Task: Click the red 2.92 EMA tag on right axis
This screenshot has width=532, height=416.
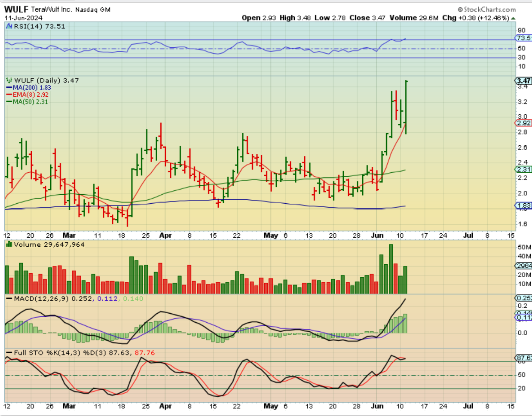Action: 523,123
